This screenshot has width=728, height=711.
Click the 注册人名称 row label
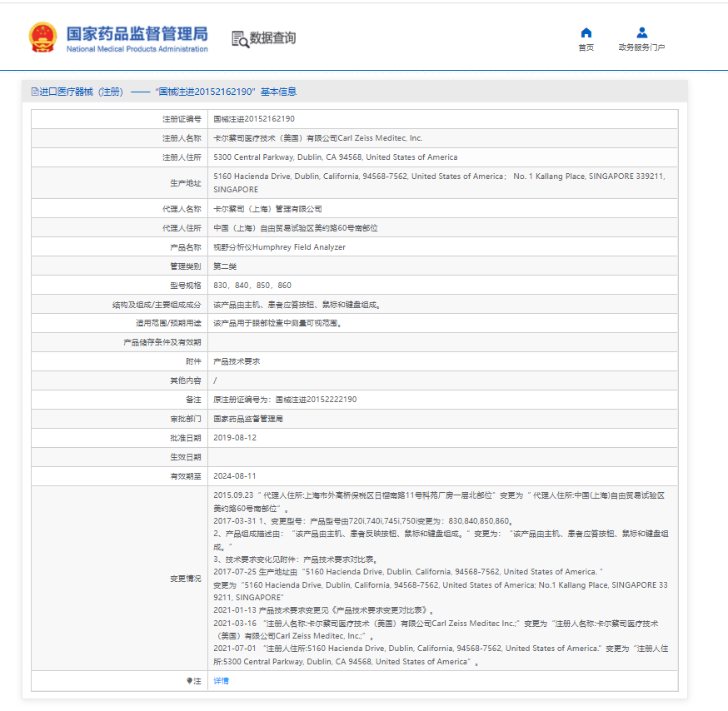coord(182,138)
